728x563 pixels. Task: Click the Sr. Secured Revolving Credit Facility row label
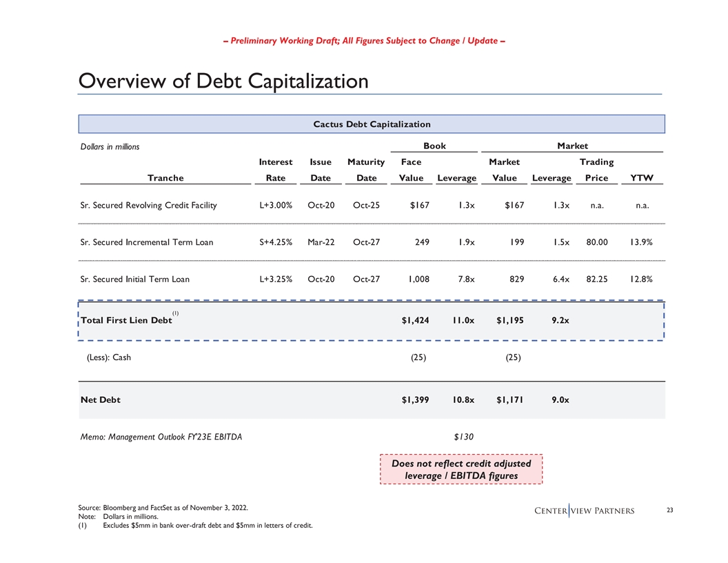(148, 206)
